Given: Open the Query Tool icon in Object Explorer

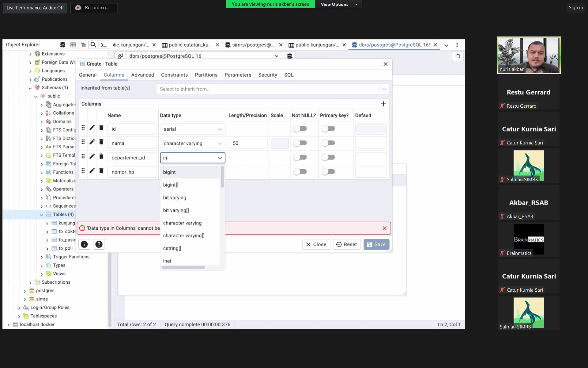Looking at the screenshot, I should 63,45.
